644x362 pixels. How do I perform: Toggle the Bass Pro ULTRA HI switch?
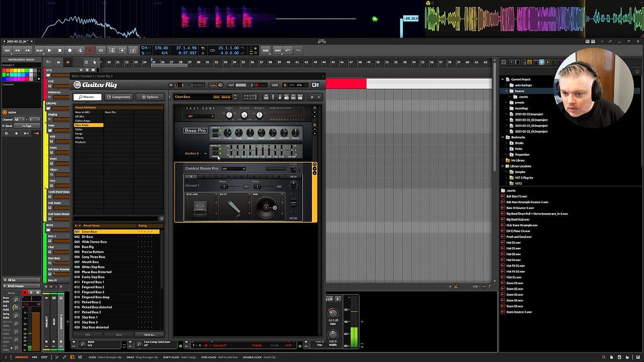(215, 130)
